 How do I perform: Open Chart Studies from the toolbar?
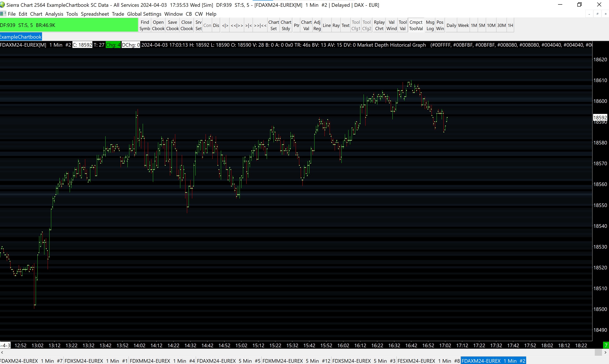[286, 25]
